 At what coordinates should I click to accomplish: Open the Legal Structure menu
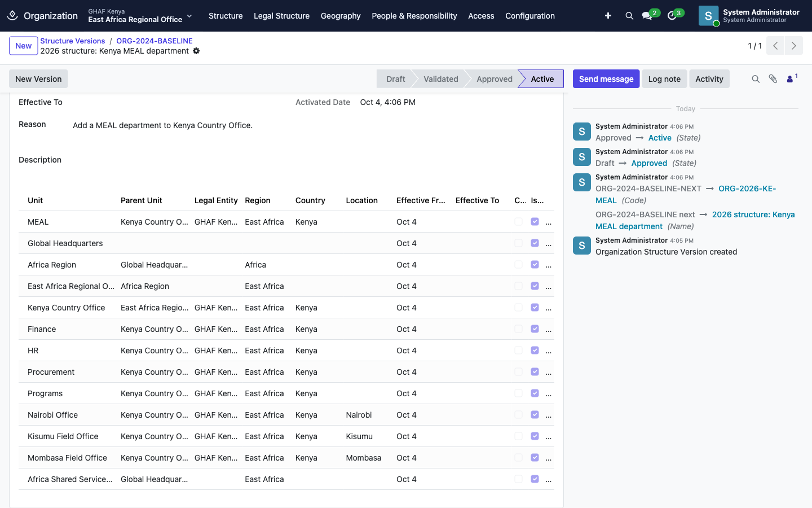click(281, 16)
